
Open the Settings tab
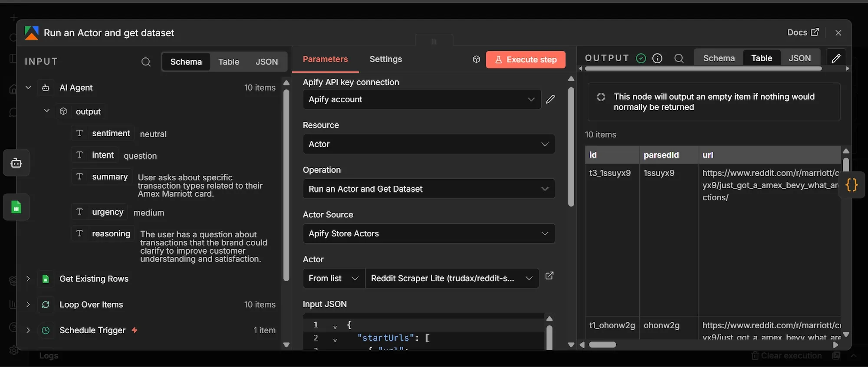(385, 59)
